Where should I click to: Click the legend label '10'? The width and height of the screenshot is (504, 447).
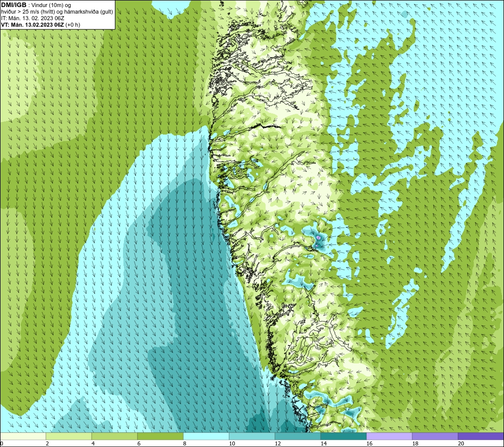coord(232,443)
